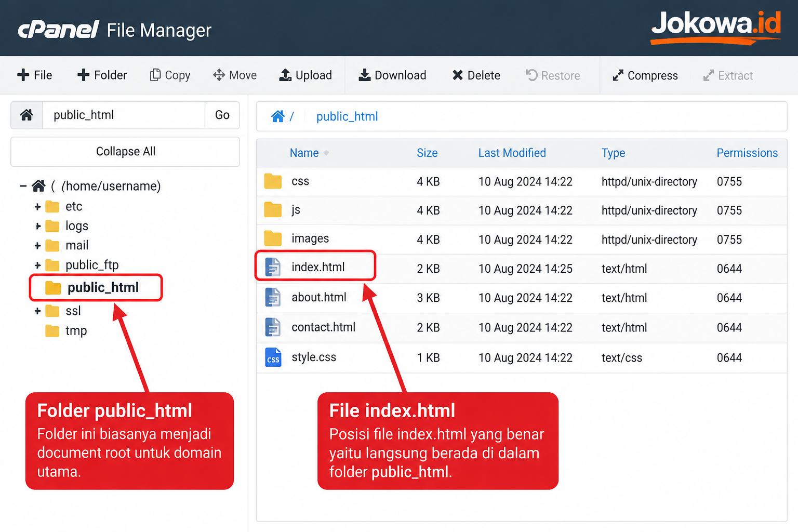Create a new folder with + Folder

102,75
